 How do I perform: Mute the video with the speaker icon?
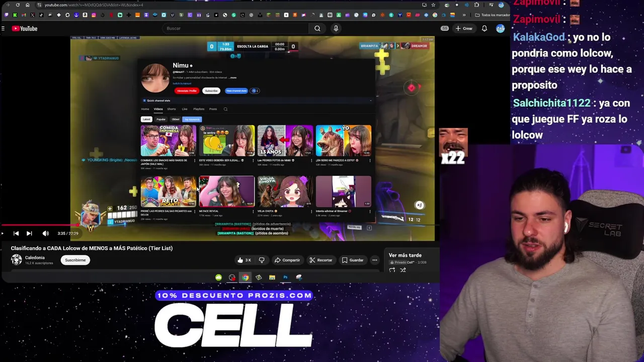click(46, 233)
